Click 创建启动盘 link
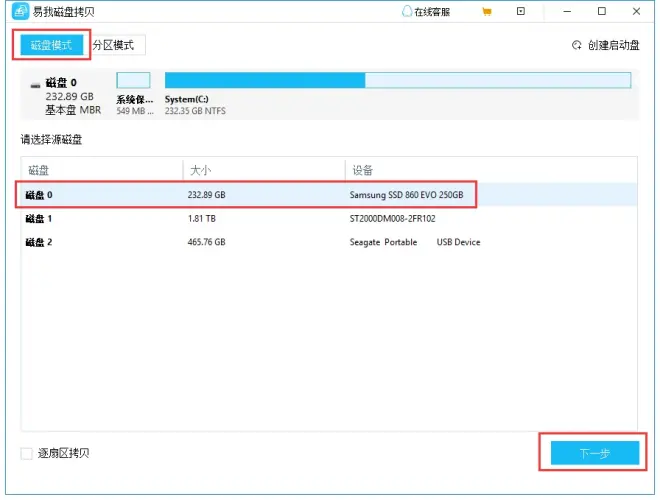 click(x=613, y=45)
